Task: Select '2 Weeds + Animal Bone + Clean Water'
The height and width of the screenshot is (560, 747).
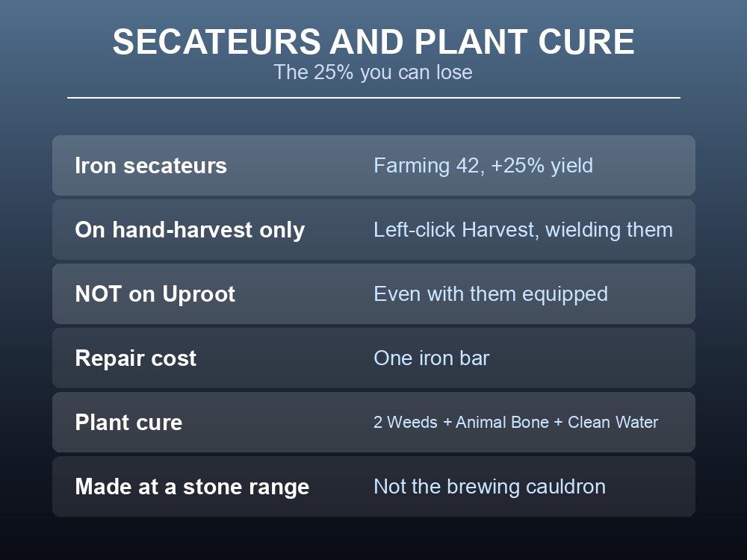Action: [515, 423]
